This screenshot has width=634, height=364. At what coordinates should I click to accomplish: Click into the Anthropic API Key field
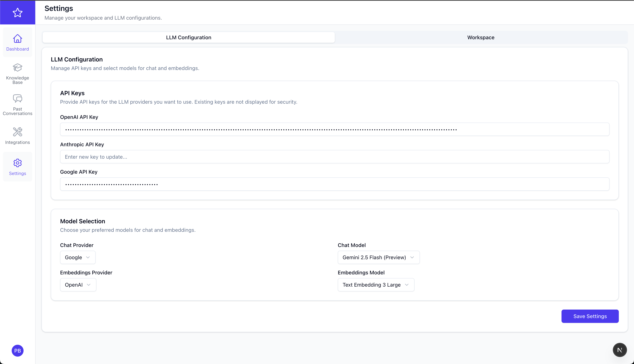tap(334, 157)
